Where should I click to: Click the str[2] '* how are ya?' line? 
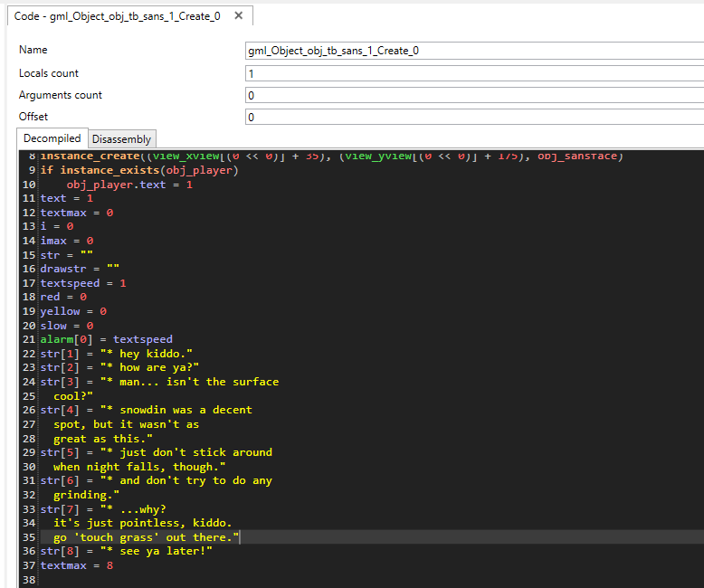119,367
